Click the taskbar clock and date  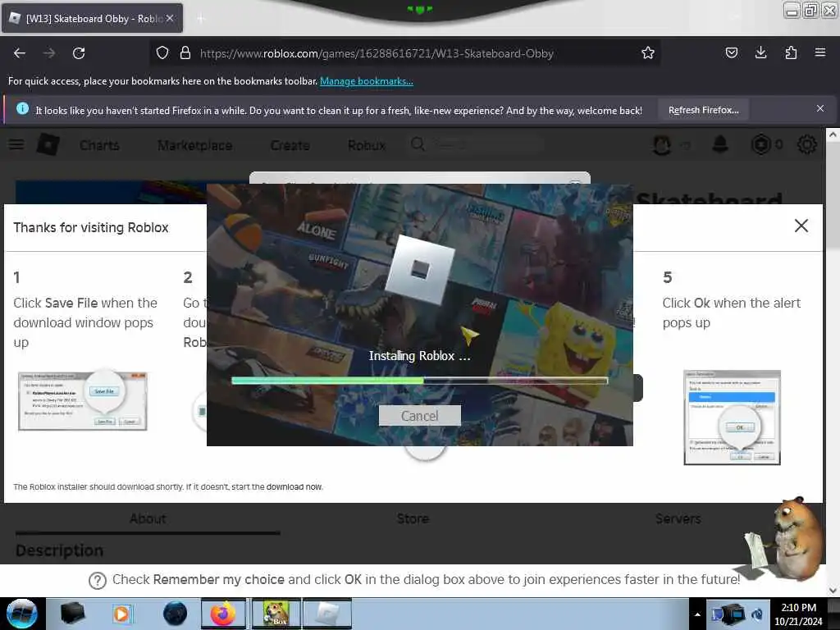click(x=798, y=614)
